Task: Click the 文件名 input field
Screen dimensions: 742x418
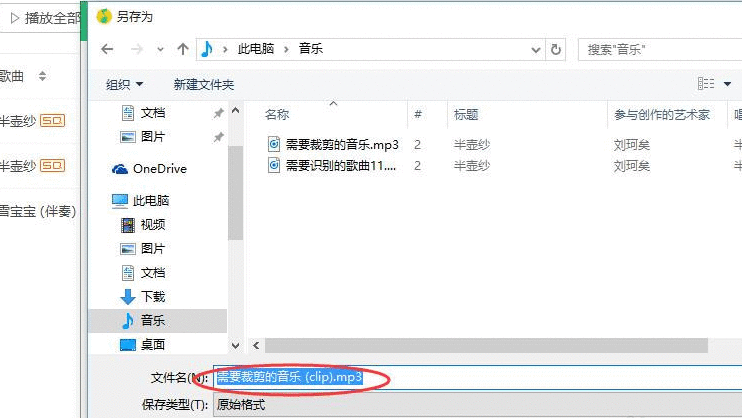Action: point(477,377)
